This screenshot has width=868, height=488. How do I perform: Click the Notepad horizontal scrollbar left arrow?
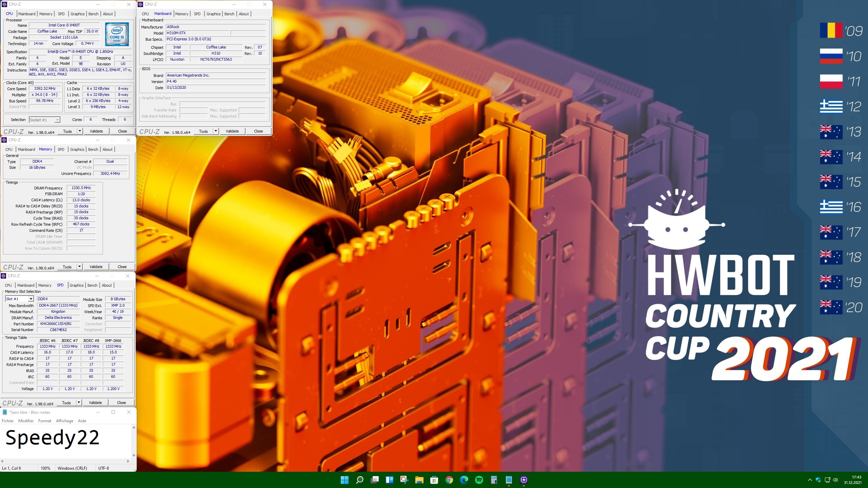tap(2, 461)
